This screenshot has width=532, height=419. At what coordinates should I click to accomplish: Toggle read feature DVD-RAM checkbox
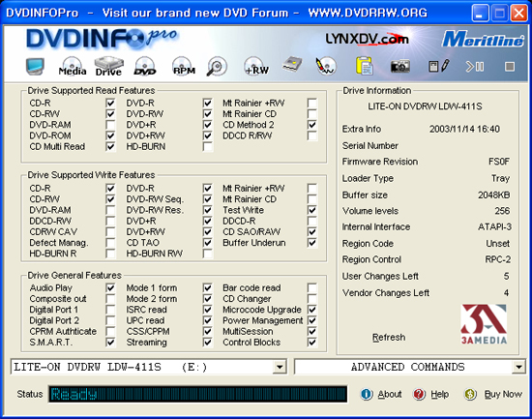[x=110, y=125]
